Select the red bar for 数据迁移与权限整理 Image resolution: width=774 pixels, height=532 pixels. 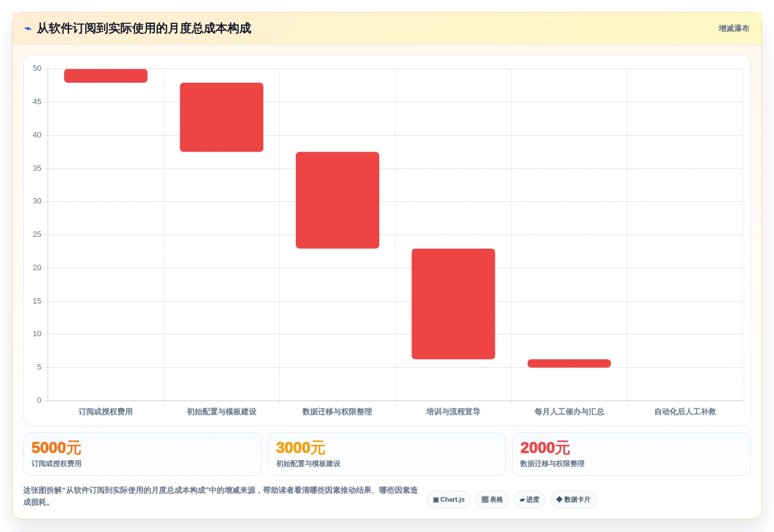pos(338,200)
